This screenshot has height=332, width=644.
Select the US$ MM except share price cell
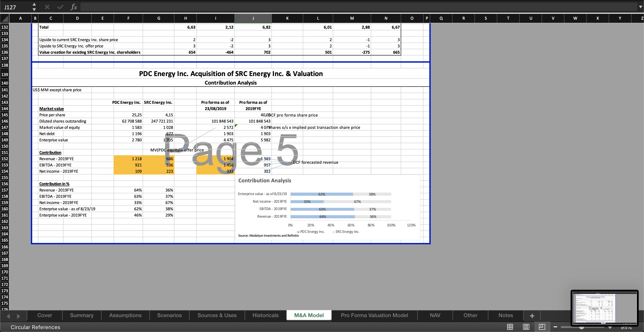click(x=57, y=90)
